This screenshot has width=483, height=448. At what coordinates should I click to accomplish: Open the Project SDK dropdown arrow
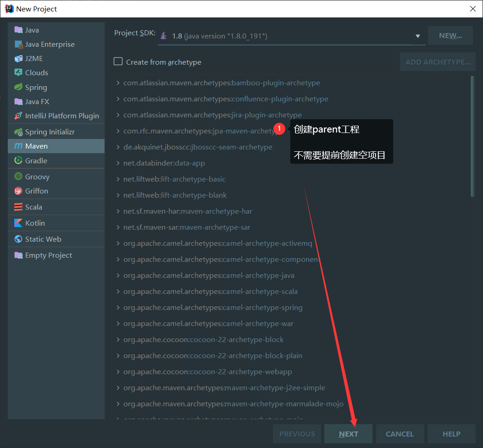pyautogui.click(x=418, y=36)
